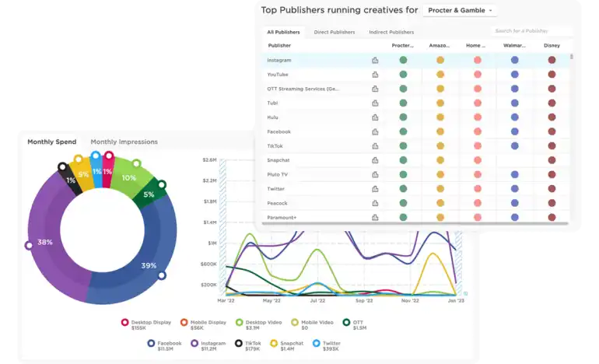
Task: Click the Home column header
Action: tap(475, 45)
